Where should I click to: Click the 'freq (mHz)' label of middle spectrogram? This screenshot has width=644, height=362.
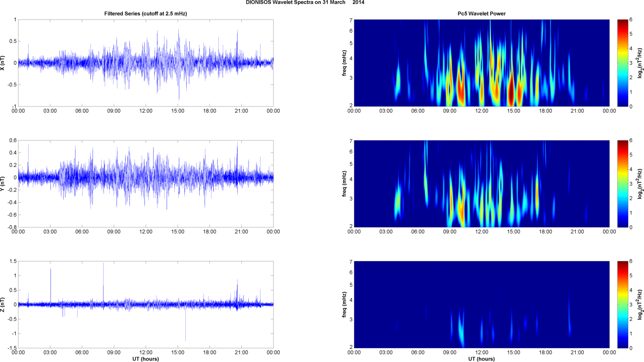(x=344, y=184)
